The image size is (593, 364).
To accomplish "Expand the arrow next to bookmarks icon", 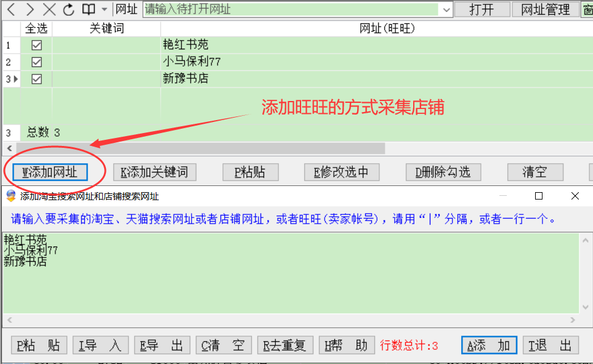I will 104,10.
